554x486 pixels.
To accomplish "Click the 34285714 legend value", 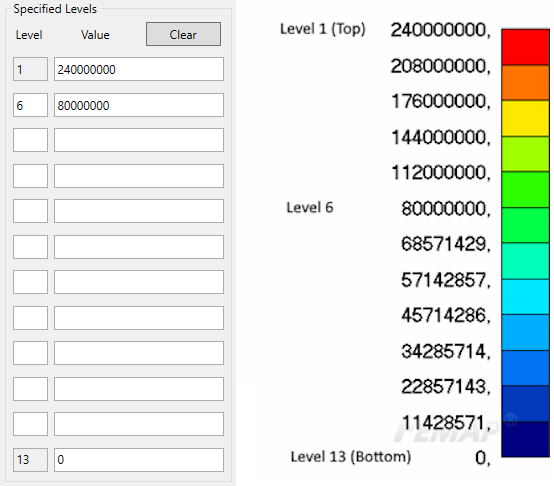I will click(x=446, y=351).
